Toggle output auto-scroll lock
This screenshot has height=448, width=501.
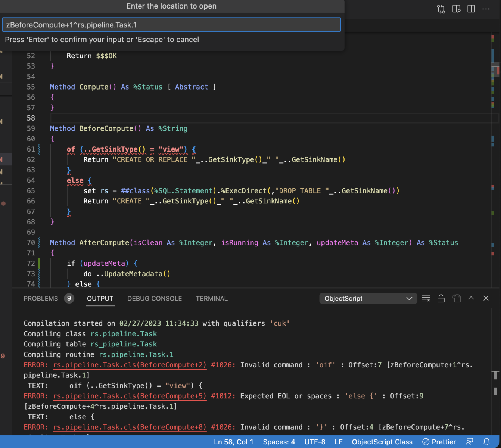click(x=441, y=298)
